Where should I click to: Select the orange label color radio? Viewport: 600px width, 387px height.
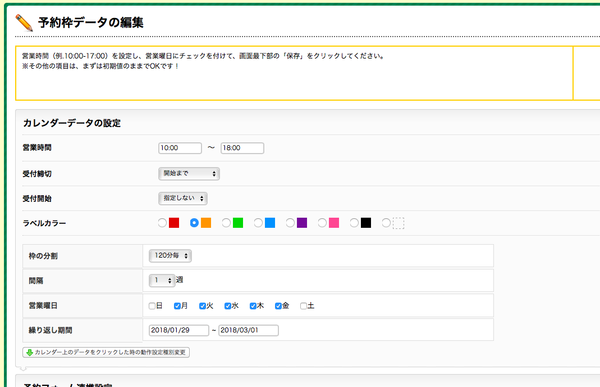[194, 223]
